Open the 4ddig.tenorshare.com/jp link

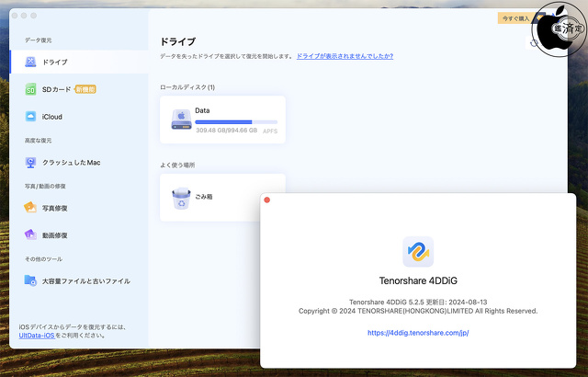pos(418,333)
